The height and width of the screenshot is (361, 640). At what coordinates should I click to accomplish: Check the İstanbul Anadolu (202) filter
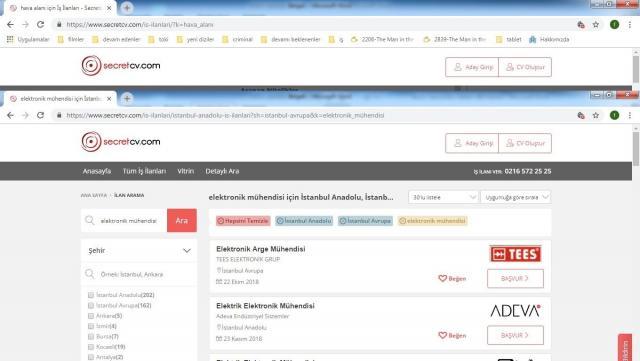click(x=91, y=295)
